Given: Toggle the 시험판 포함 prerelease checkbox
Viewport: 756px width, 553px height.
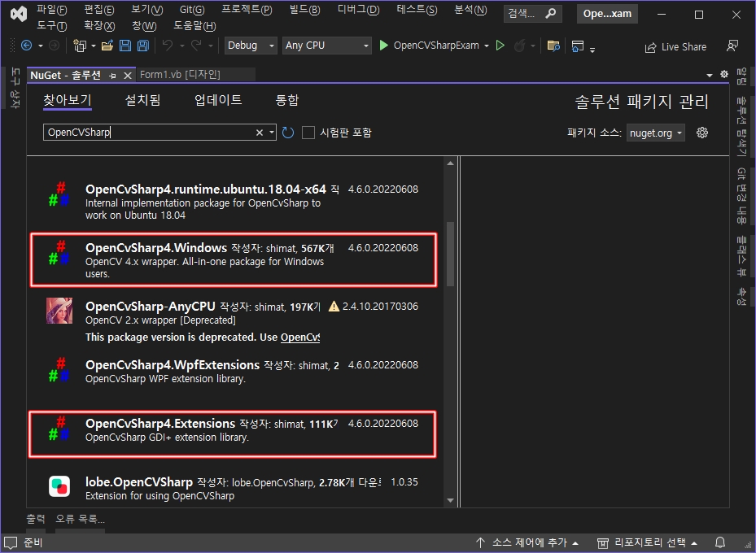Looking at the screenshot, I should click(308, 133).
